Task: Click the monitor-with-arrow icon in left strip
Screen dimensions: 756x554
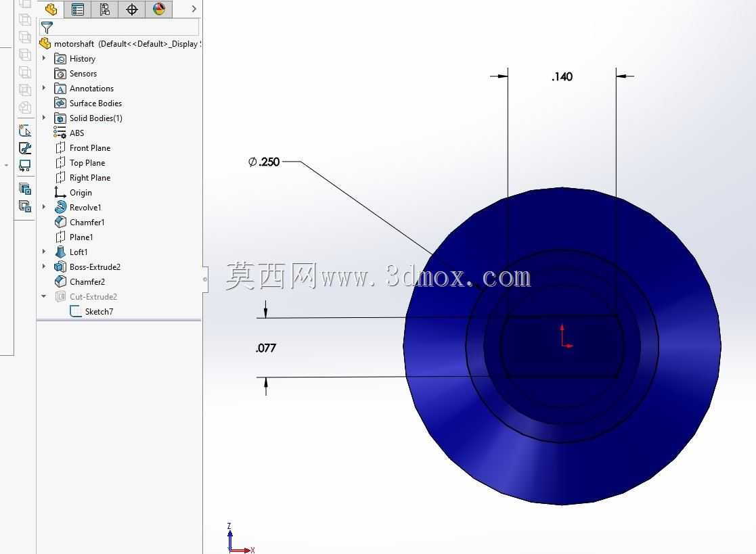Action: (25, 166)
